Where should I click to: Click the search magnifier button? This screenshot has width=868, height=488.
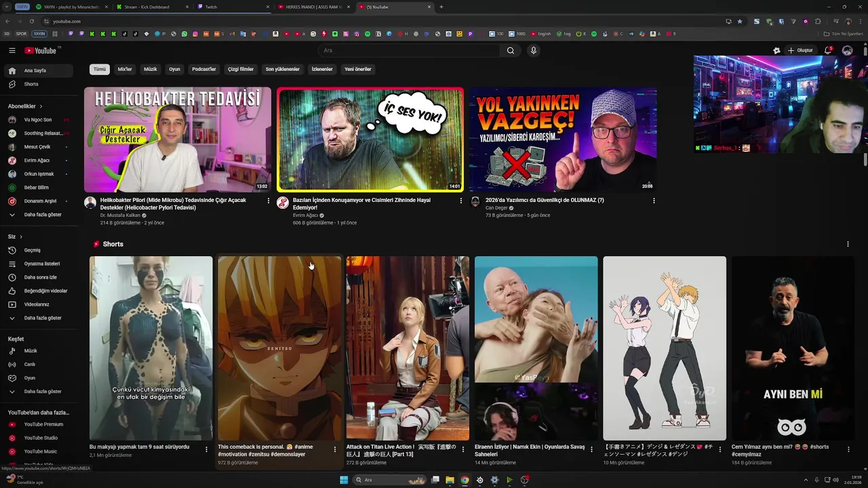coord(511,50)
